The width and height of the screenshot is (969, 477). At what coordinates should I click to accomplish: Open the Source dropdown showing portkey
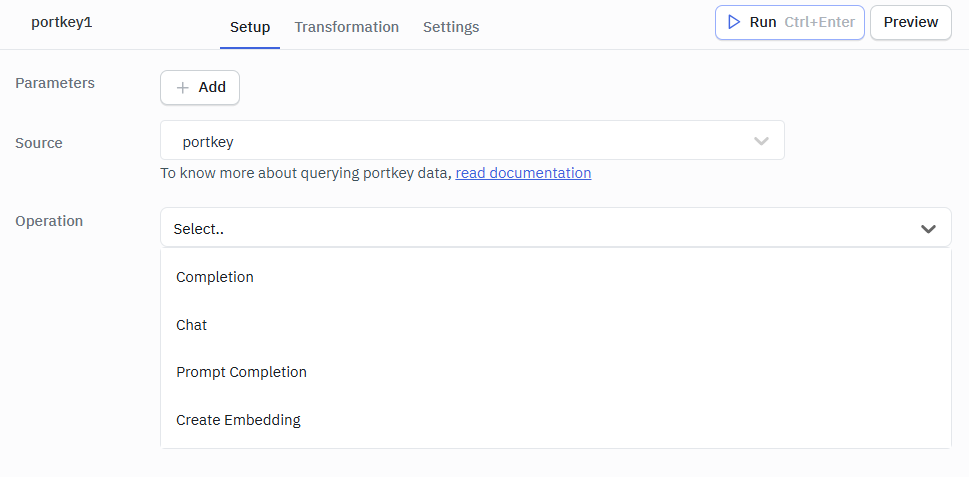(472, 140)
